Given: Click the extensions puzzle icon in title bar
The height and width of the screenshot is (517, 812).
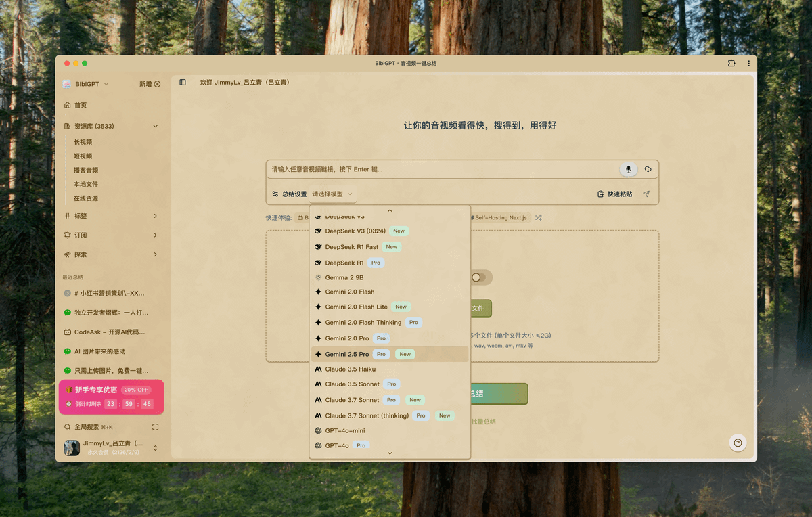Looking at the screenshot, I should tap(731, 63).
